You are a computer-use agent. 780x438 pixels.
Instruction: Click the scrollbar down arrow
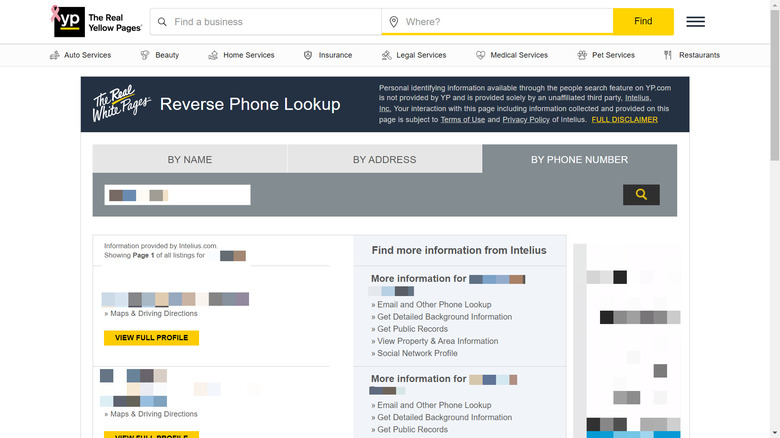(x=775, y=434)
